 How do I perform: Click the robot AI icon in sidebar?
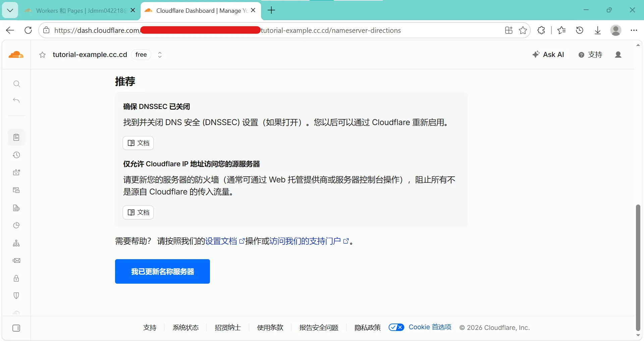click(x=16, y=172)
